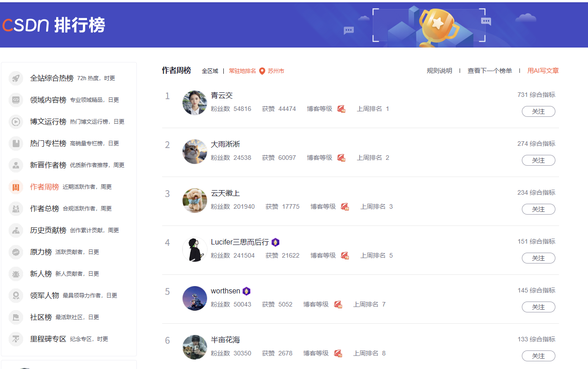Click author name Lucifer三思而后行

tap(240, 242)
